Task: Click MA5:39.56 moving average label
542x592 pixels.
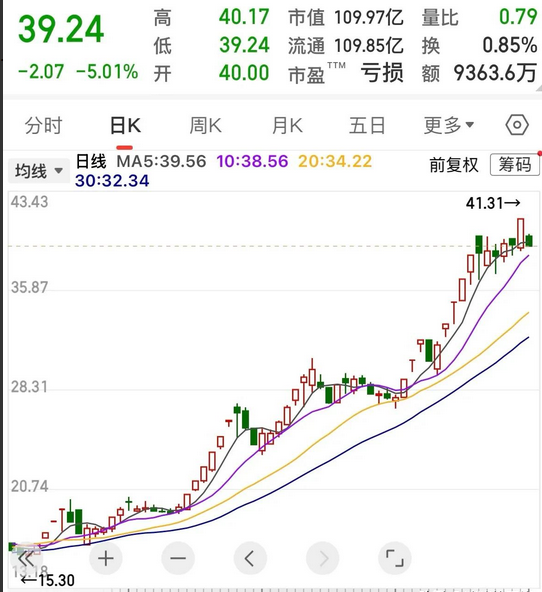Action: coord(161,162)
